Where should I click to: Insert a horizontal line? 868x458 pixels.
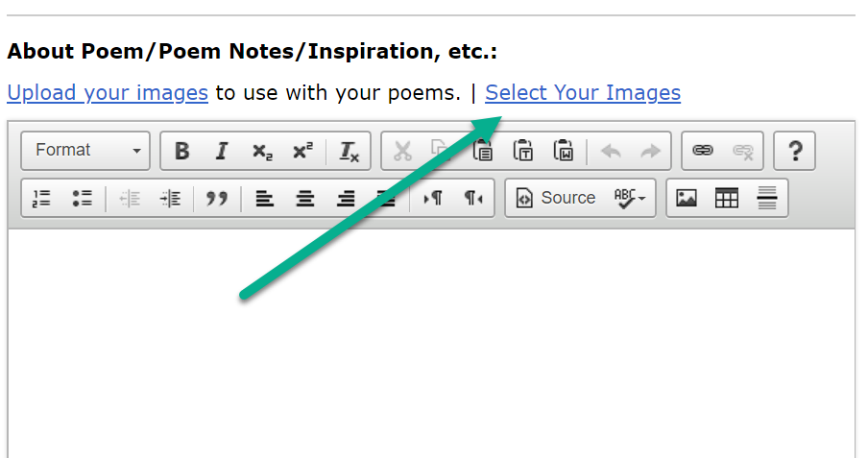767,198
